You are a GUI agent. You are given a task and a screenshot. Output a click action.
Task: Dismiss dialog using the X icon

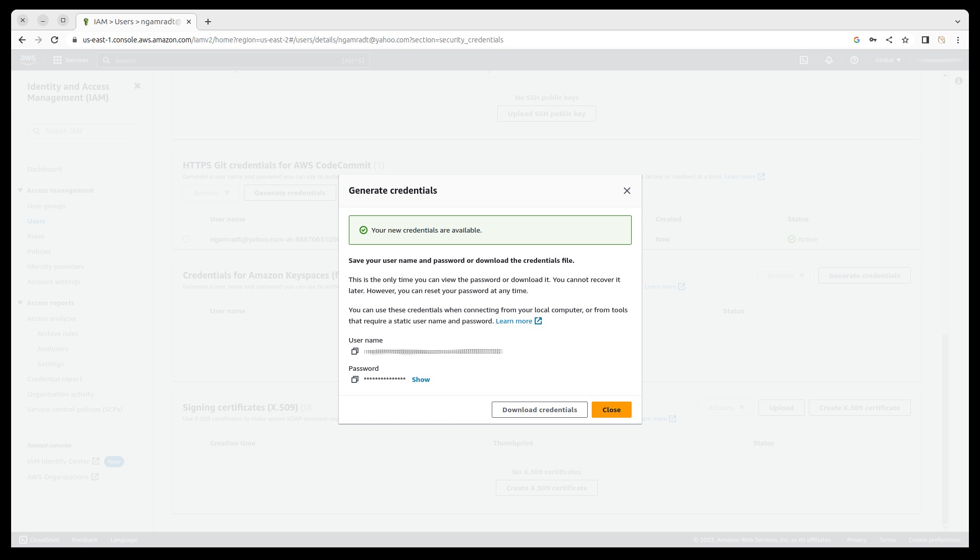point(627,191)
